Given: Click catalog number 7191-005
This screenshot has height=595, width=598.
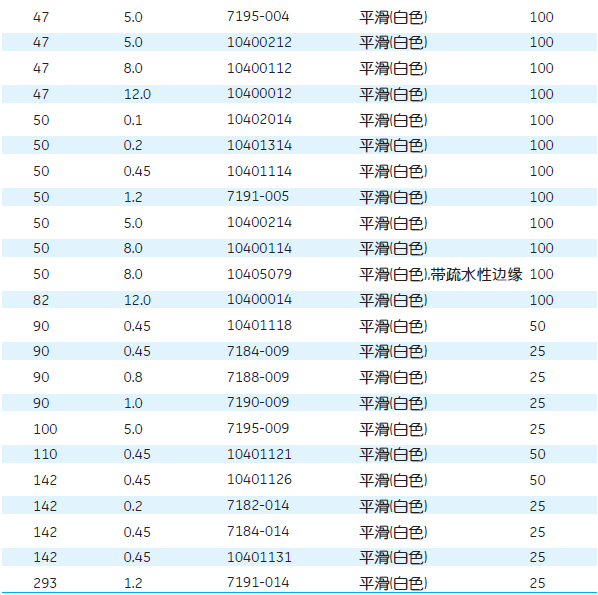Looking at the screenshot, I should coord(258,196).
